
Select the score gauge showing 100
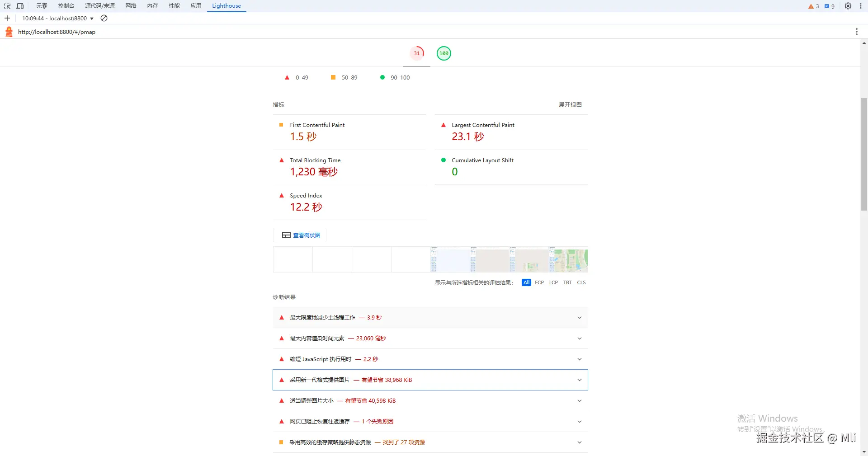(444, 53)
